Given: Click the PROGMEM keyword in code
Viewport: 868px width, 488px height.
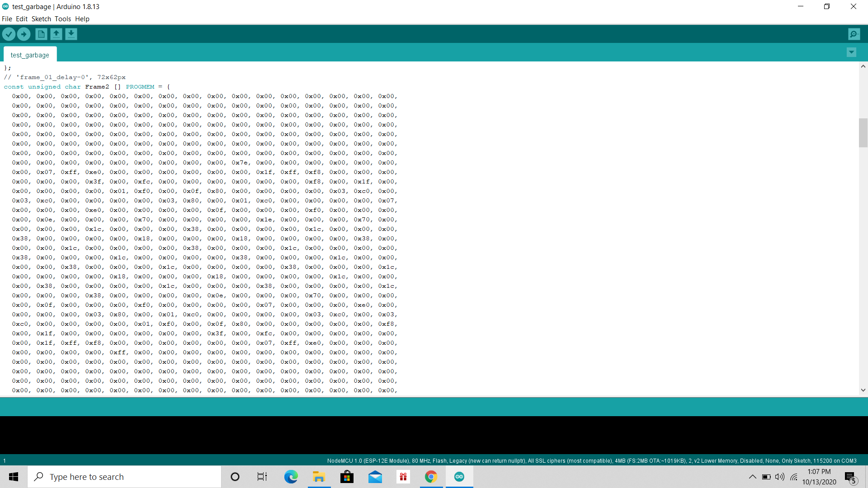Looking at the screenshot, I should 140,87.
